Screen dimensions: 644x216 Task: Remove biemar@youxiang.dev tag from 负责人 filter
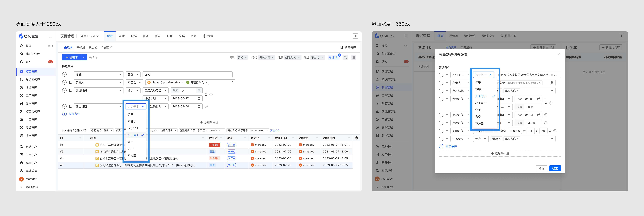pos(182,82)
